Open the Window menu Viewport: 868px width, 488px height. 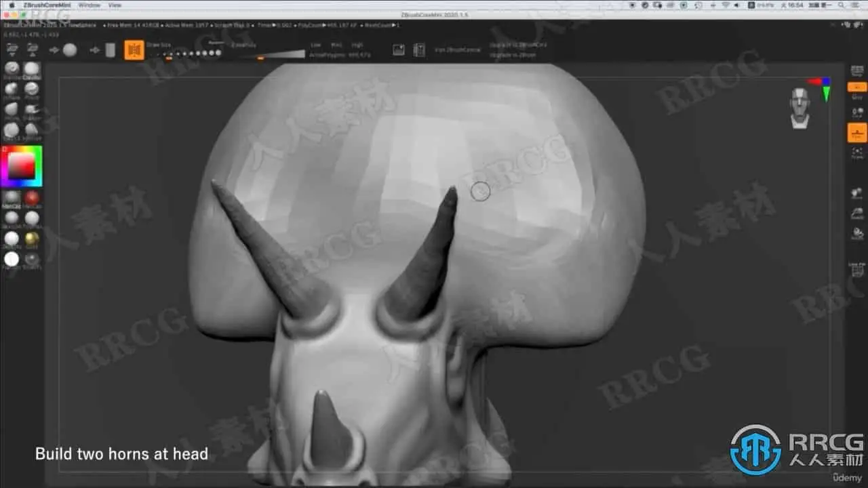pyautogui.click(x=89, y=5)
